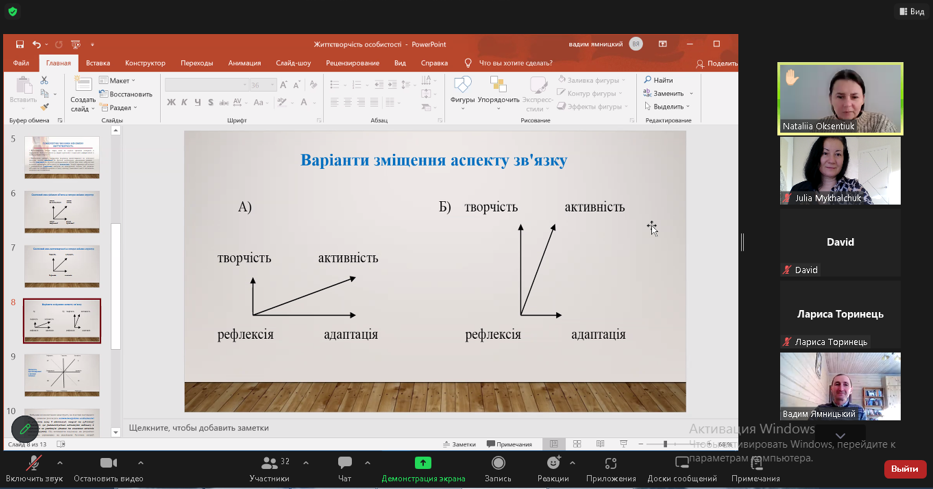
Task: Click Julia Mykhalchuk video tile
Action: [x=840, y=171]
